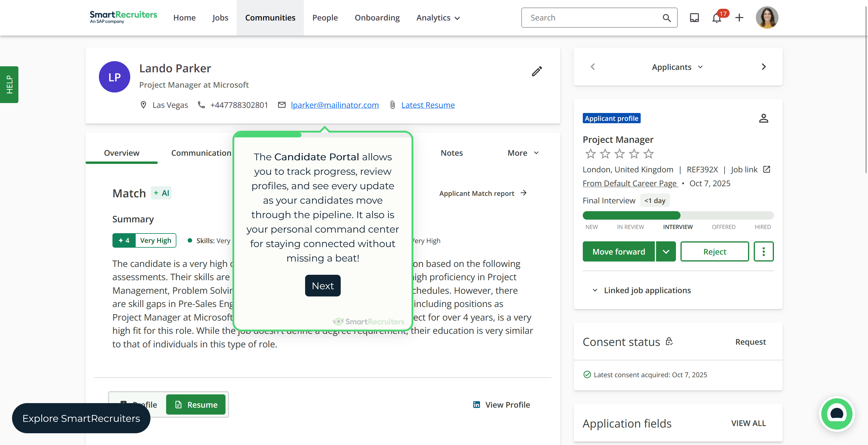The width and height of the screenshot is (868, 445).
Task: Click the plus create icon
Action: [739, 18]
